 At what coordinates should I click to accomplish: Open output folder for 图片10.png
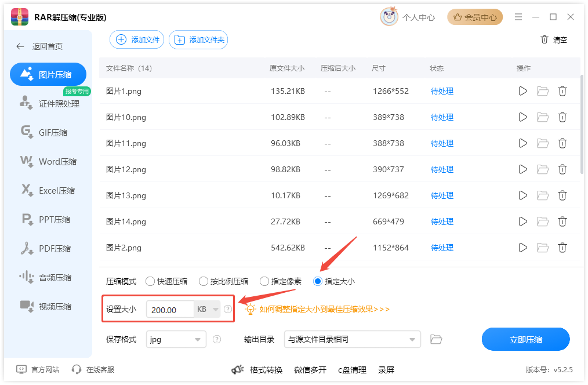(x=543, y=117)
